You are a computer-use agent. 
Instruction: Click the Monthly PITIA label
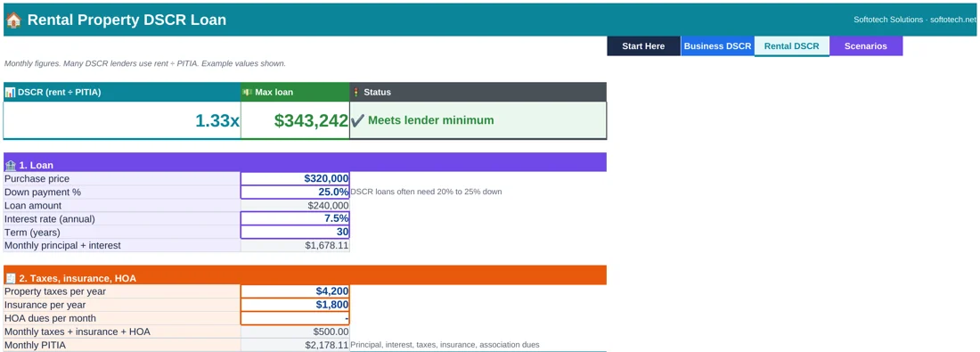(35, 345)
